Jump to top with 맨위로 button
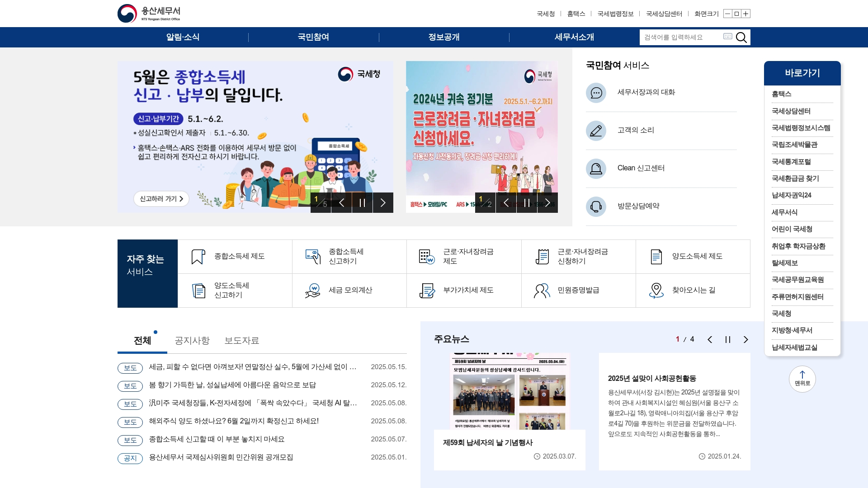This screenshot has height=488, width=868. pyautogui.click(x=802, y=379)
